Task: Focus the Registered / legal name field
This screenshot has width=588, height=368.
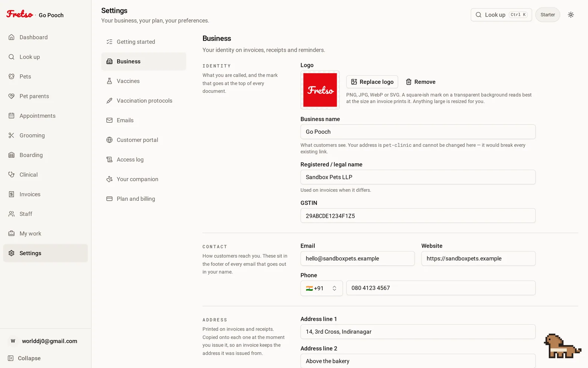Action: (418, 177)
